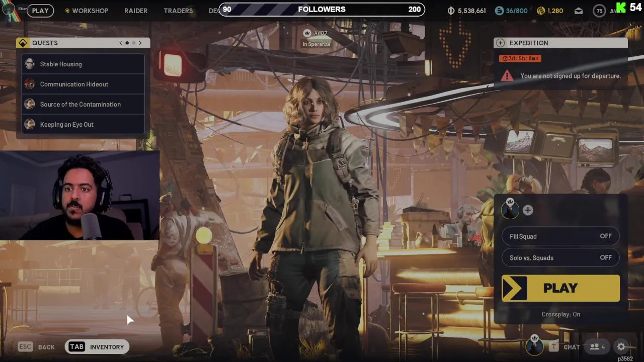Screen dimensions: 644x362
Task: Click the green K 54 overlay
Action: pos(629,8)
